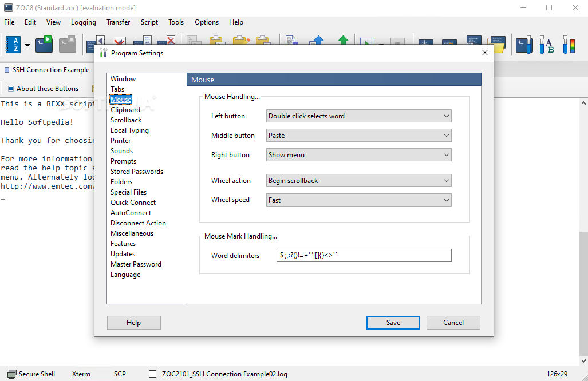Select Tabs in the settings list

click(x=117, y=89)
